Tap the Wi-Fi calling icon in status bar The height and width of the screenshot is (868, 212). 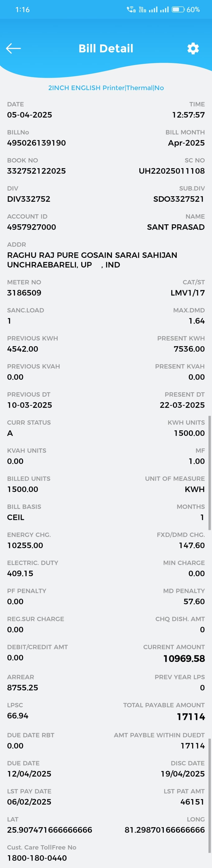pos(131,9)
